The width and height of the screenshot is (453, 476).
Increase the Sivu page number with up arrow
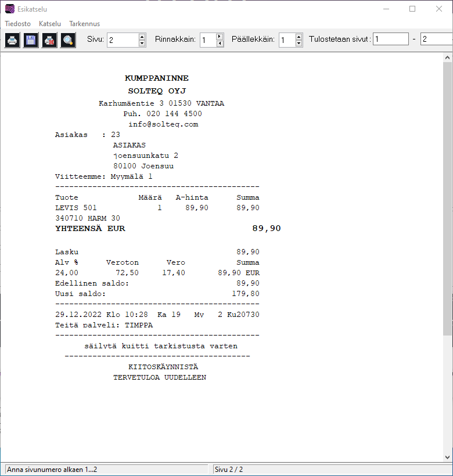pyautogui.click(x=142, y=37)
